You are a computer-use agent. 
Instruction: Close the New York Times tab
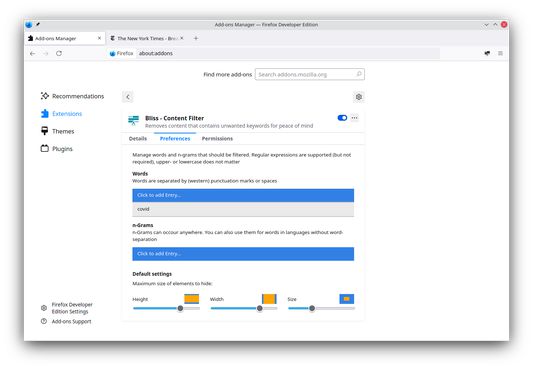(x=182, y=38)
